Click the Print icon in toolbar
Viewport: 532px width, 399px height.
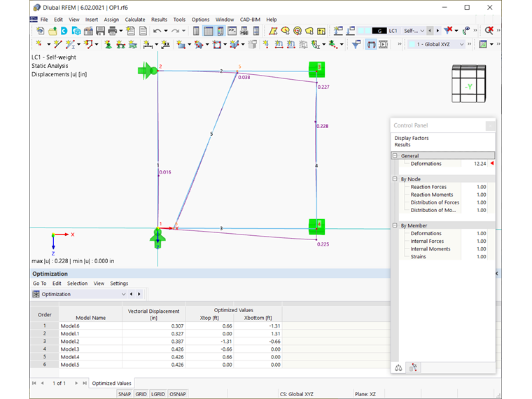112,31
